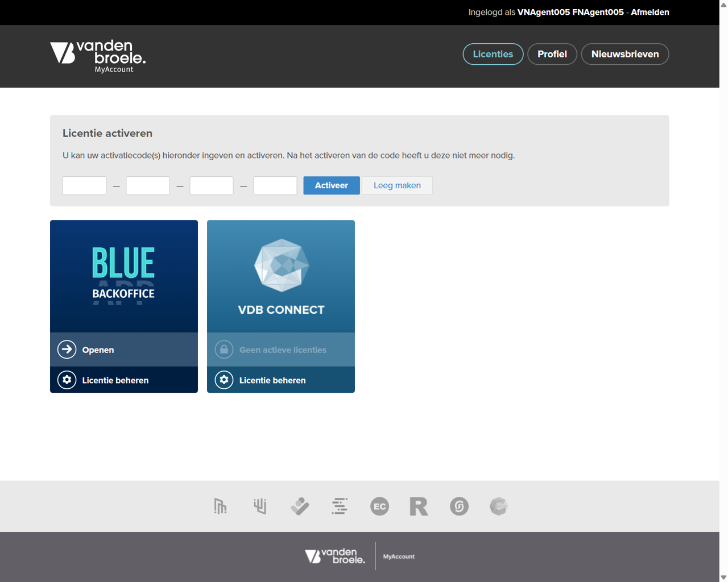Image resolution: width=728 pixels, height=582 pixels.
Task: Click the Vanden Broele MyAccount header logo
Action: tap(98, 56)
